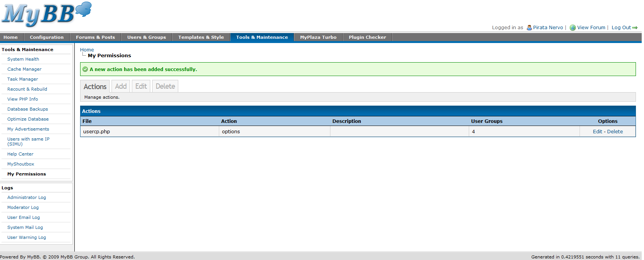Click user group value 4
The image size is (644, 260).
coord(473,132)
